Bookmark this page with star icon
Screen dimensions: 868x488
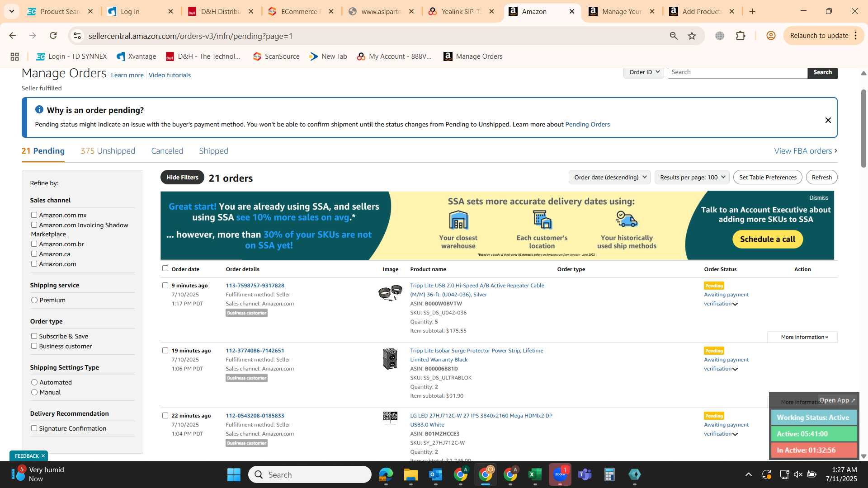(692, 36)
